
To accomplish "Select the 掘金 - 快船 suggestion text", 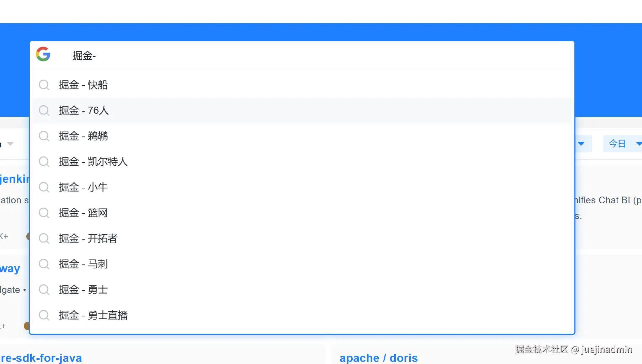I will pyautogui.click(x=83, y=85).
